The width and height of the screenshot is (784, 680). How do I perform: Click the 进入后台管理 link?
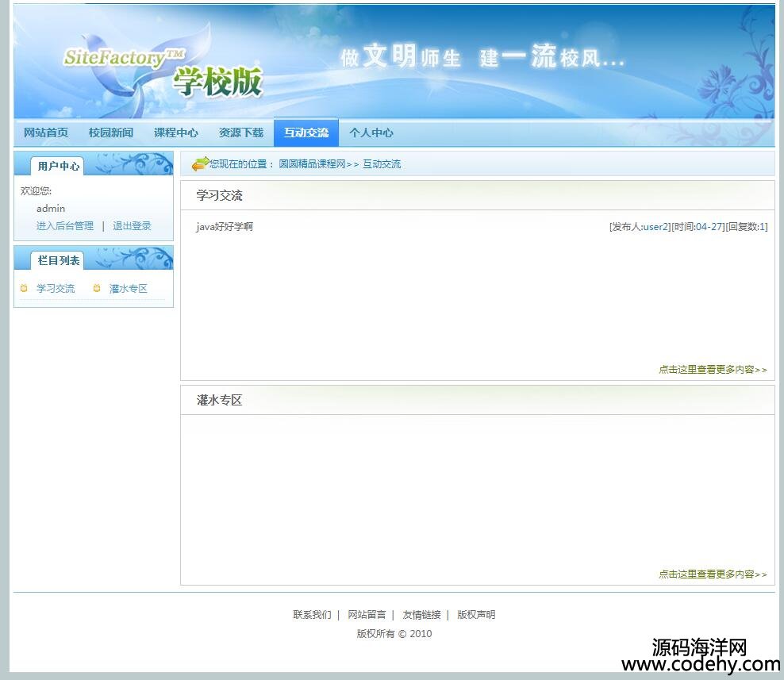click(65, 226)
